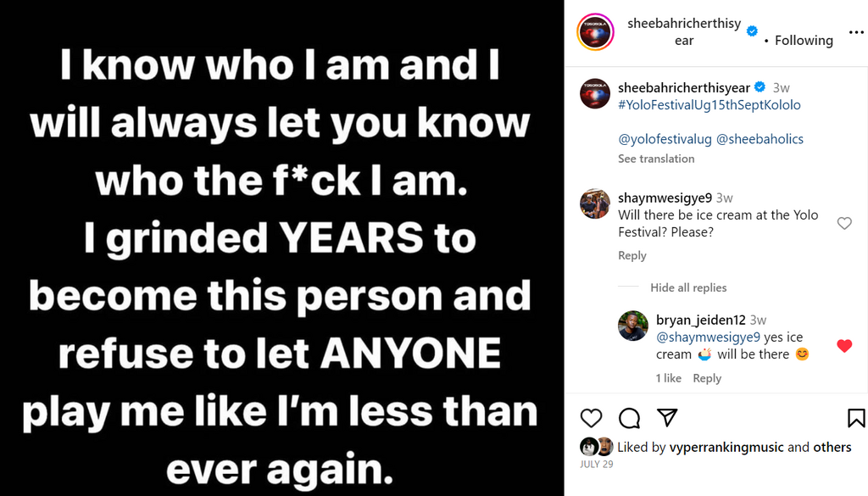Image resolution: width=868 pixels, height=496 pixels.
Task: Reply to bryan_jeiden12's comment
Action: click(707, 378)
